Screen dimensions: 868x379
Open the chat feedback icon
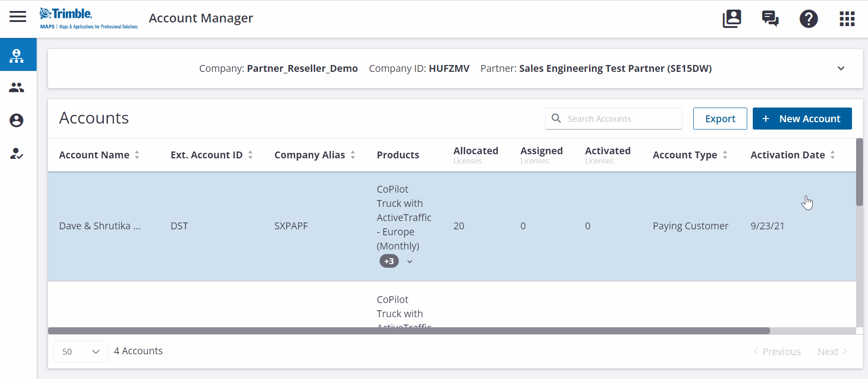click(x=770, y=19)
